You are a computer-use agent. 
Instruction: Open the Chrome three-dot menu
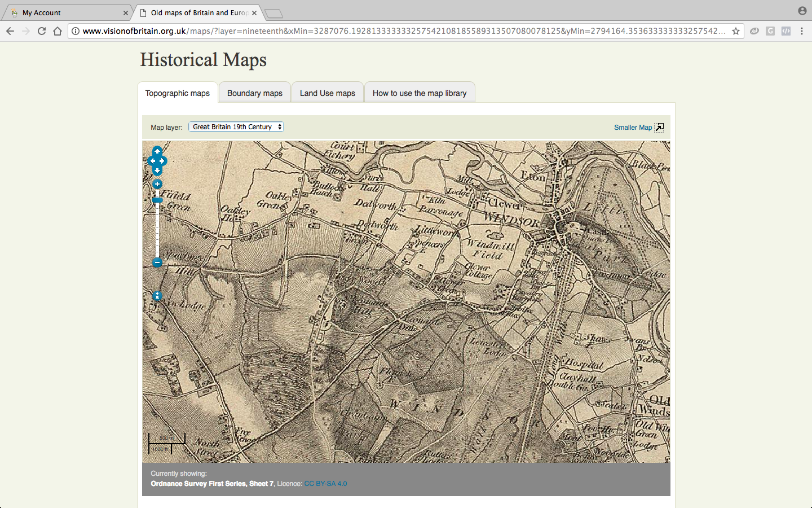pos(802,31)
